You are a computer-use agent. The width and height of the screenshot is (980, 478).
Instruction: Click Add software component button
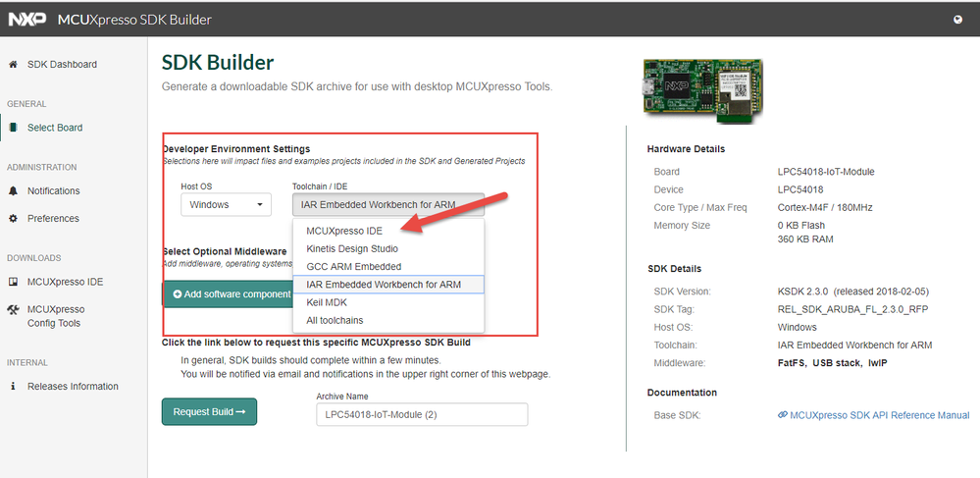pos(229,294)
